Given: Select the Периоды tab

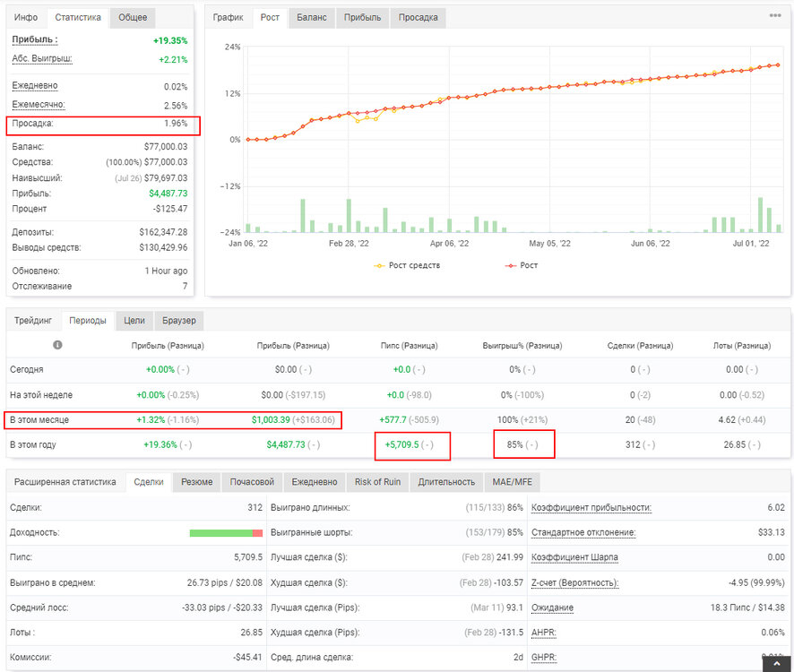Looking at the screenshot, I should point(88,321).
